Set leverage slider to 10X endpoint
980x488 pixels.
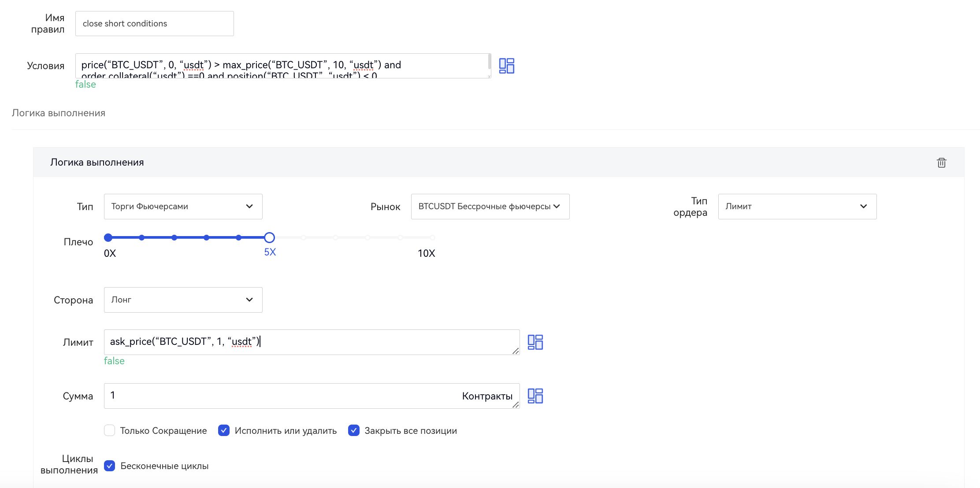pos(432,238)
